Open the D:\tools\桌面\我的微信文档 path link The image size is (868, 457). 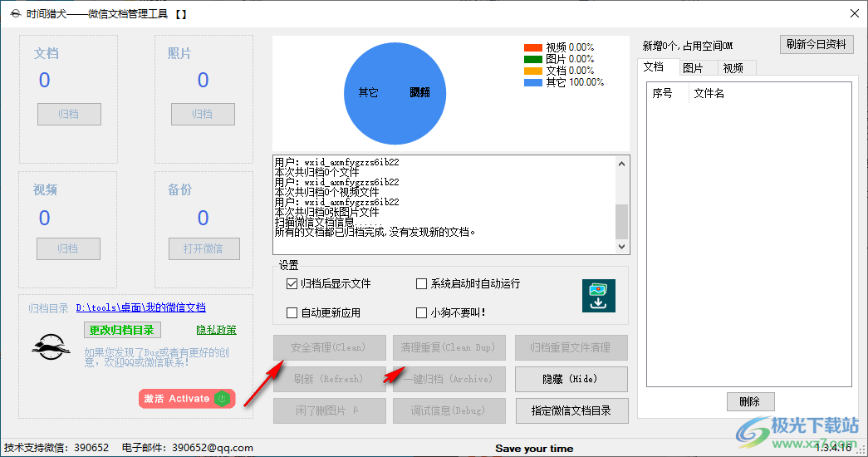tap(141, 307)
